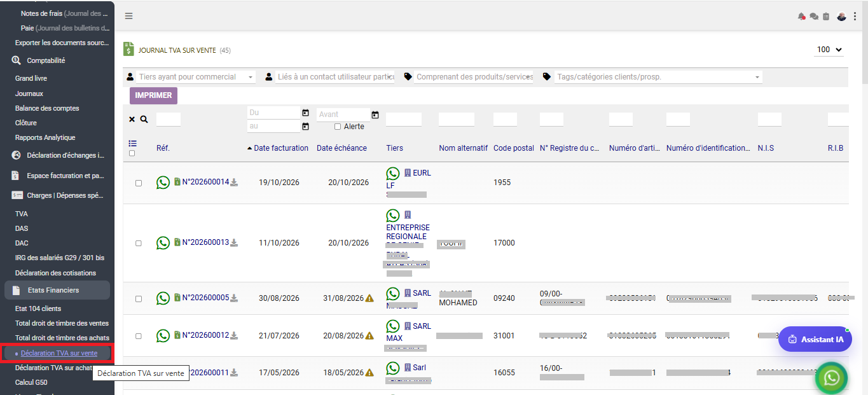Clear search filters with the X icon
Viewport: 868px width, 395px height.
[132, 119]
